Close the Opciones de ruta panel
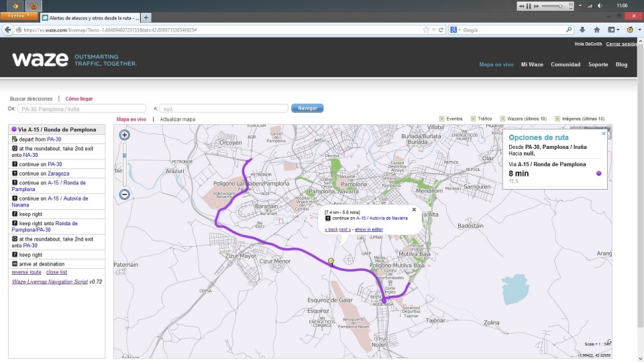Screen dimensions: 644x362 click(603, 133)
